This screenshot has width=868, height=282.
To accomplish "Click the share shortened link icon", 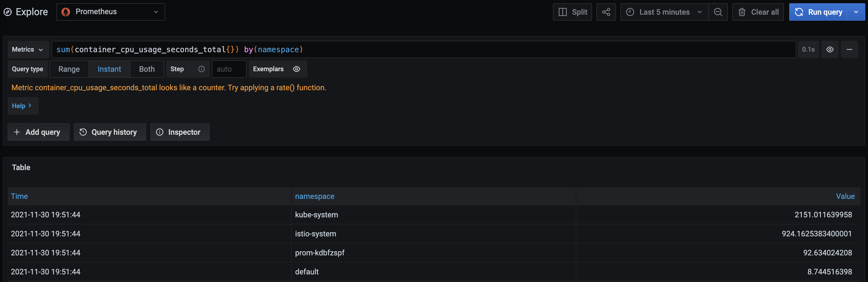I will pyautogui.click(x=606, y=12).
